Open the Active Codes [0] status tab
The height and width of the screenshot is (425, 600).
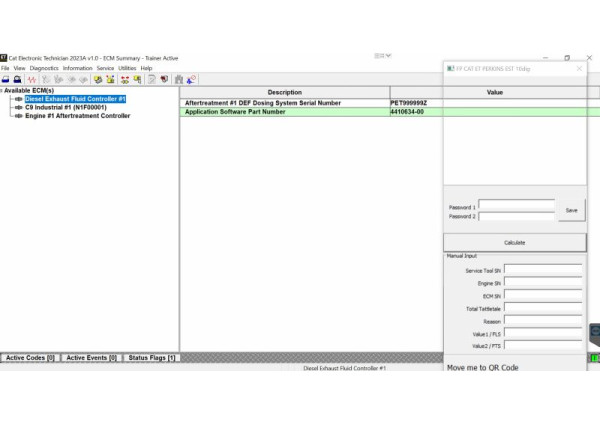tap(30, 357)
